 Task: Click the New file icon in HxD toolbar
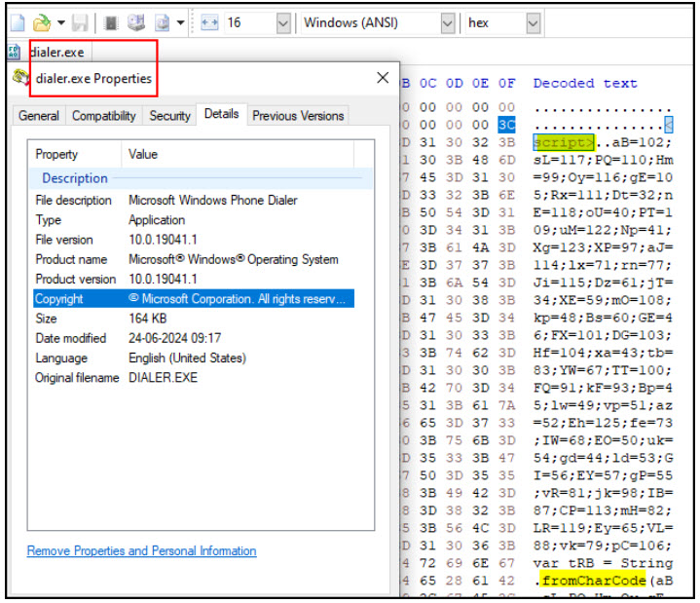17,22
